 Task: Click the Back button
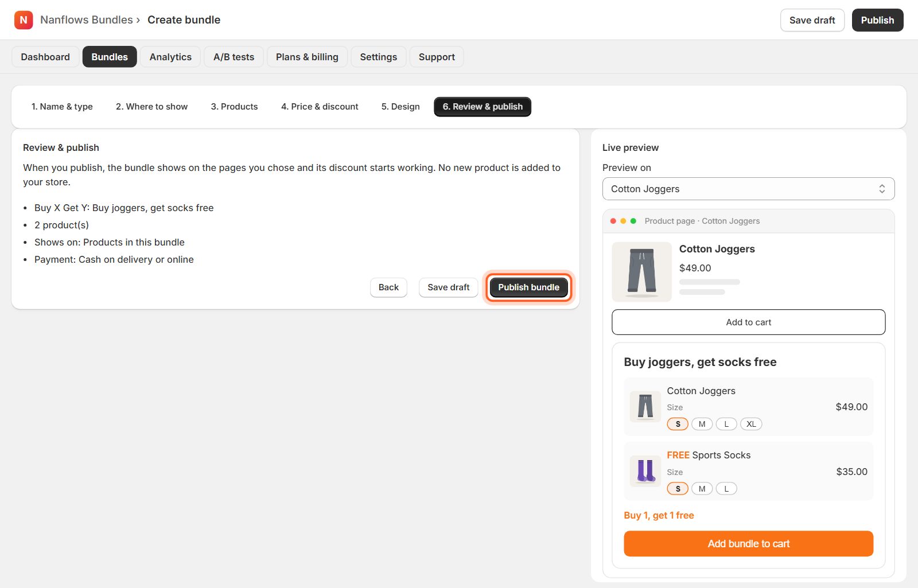click(388, 287)
